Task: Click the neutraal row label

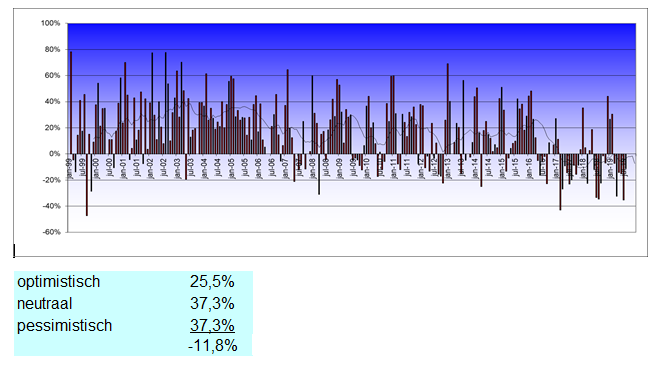Action: pos(44,304)
